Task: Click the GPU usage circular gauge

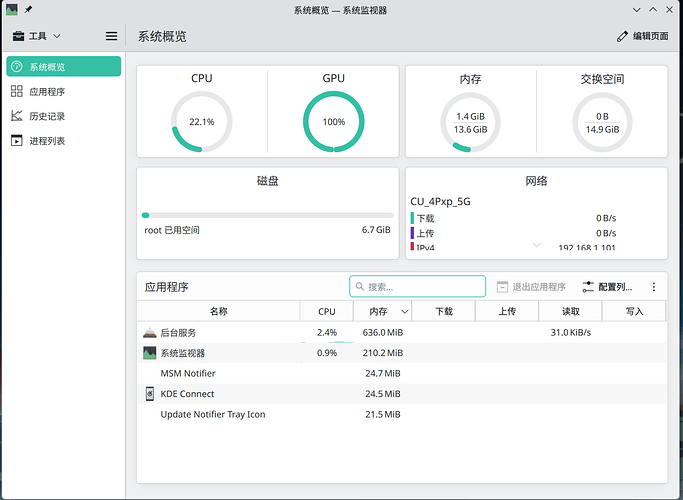Action: (x=333, y=122)
